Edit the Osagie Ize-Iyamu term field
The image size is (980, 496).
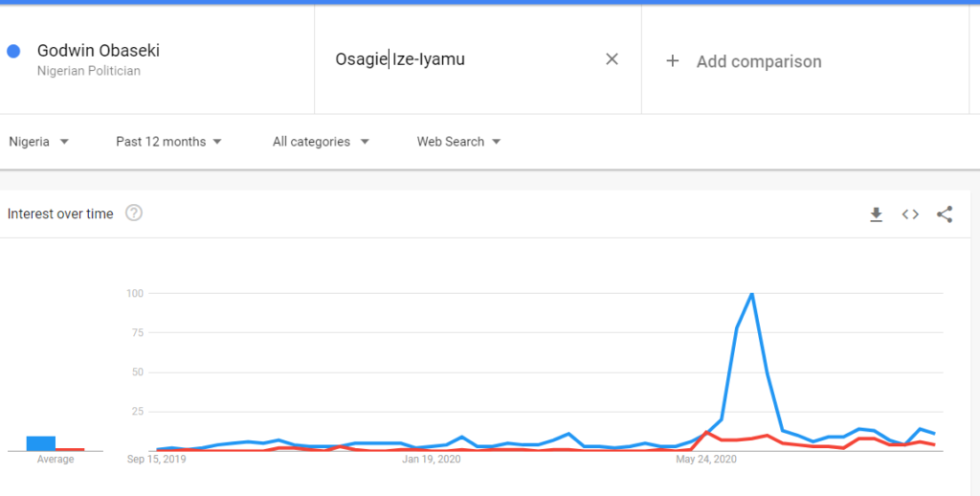(x=462, y=59)
